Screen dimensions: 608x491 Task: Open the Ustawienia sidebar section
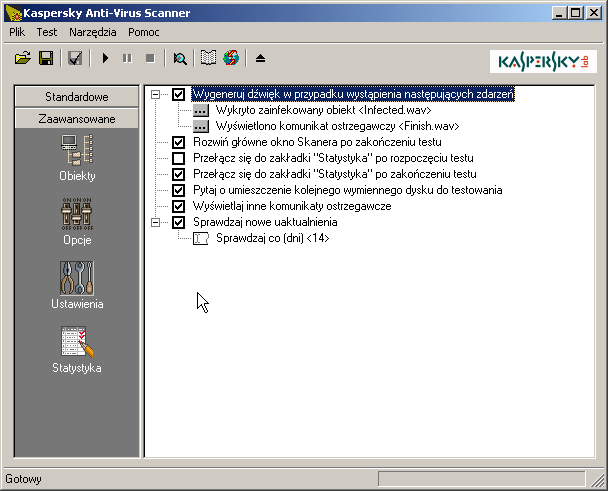point(77,285)
